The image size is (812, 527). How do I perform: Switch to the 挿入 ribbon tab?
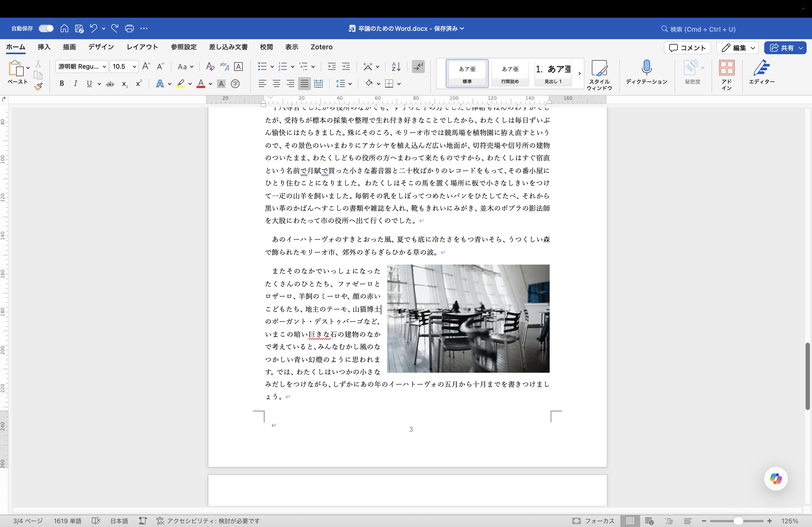click(x=44, y=47)
